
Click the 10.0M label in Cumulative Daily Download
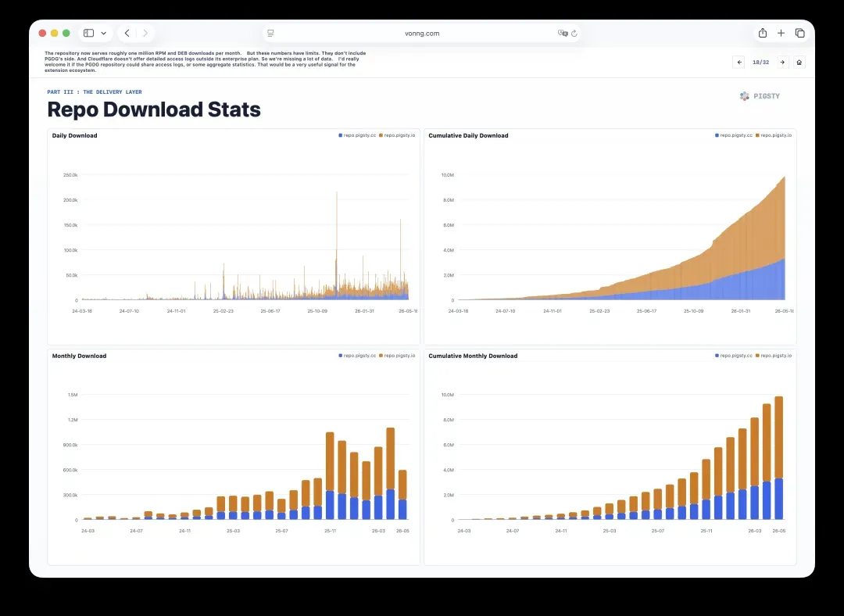[447, 175]
